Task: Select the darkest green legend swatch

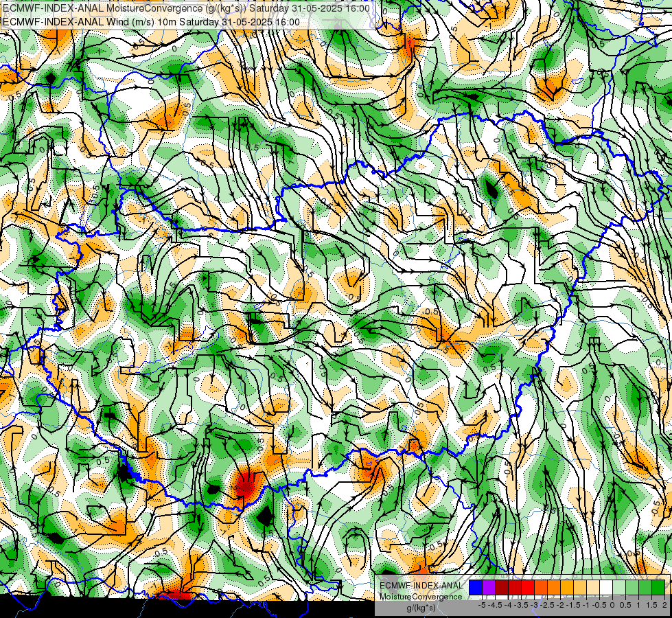Action: tap(658, 587)
